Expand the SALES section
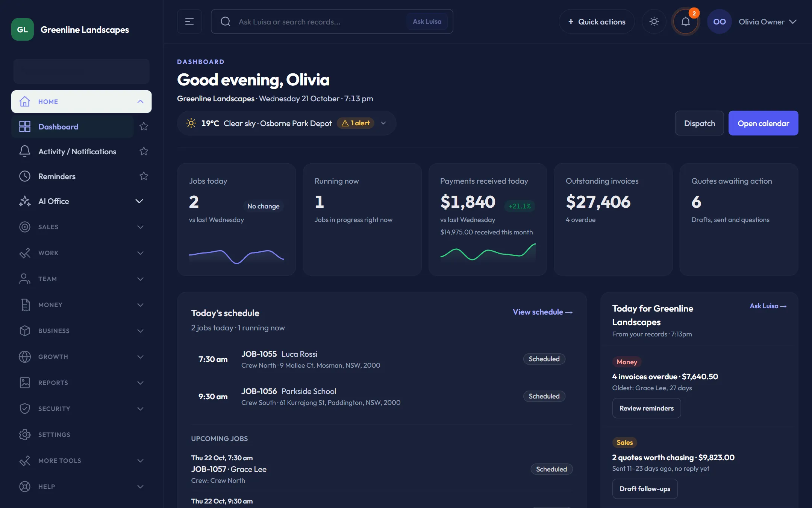This screenshot has width=812, height=508. [82, 227]
